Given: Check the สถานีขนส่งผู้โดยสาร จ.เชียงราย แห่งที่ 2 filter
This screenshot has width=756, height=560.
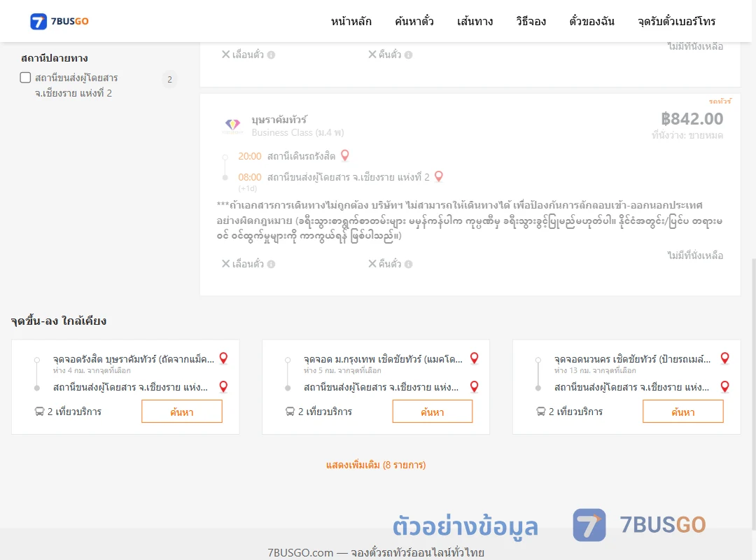Looking at the screenshot, I should [26, 78].
